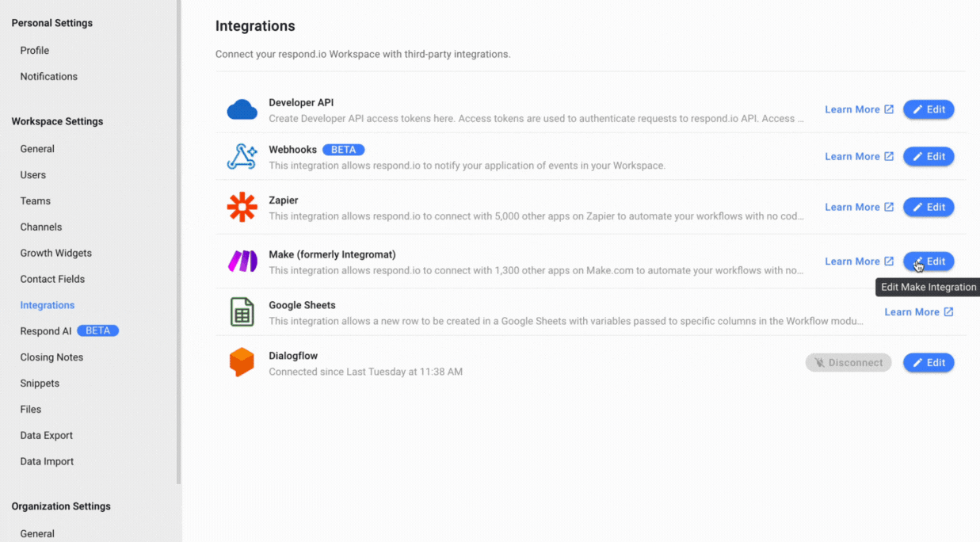Open Learn More link for Webhooks
980x542 pixels.
(852, 157)
